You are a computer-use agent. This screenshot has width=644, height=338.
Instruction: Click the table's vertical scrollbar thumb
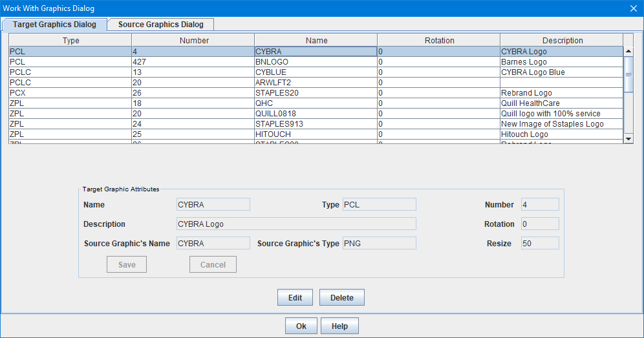click(x=628, y=74)
